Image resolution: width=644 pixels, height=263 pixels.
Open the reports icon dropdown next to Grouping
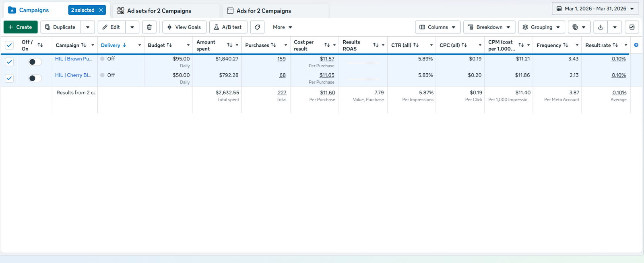579,27
